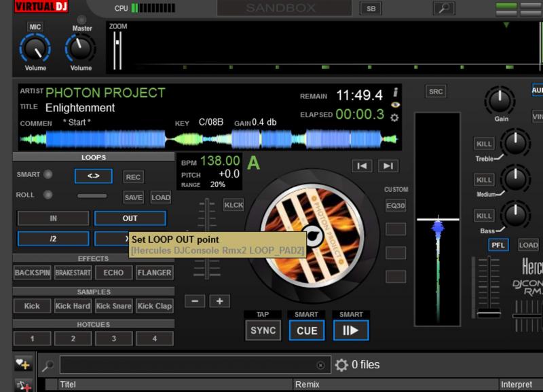Play the Kick Snare sample

click(x=113, y=306)
